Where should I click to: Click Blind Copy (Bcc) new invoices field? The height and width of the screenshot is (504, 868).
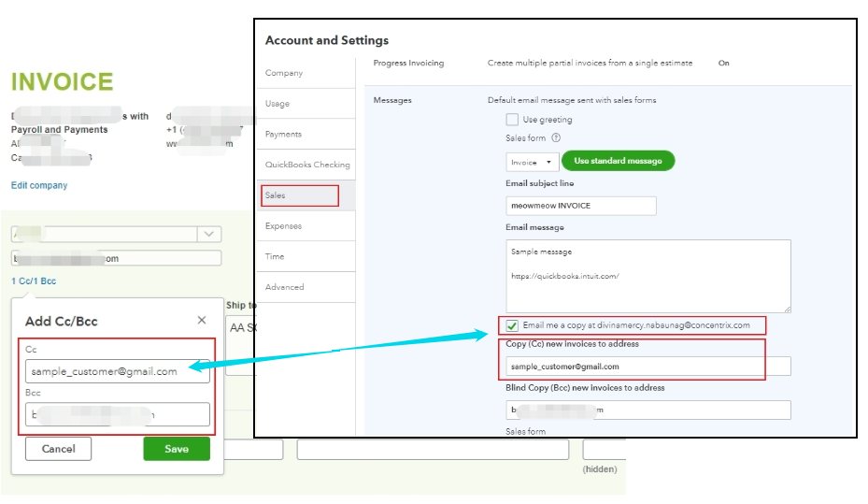648,410
